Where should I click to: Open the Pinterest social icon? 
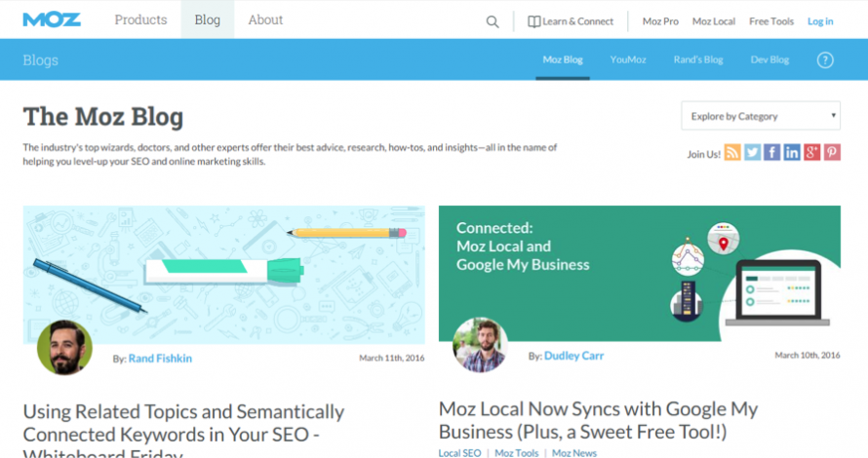point(832,152)
